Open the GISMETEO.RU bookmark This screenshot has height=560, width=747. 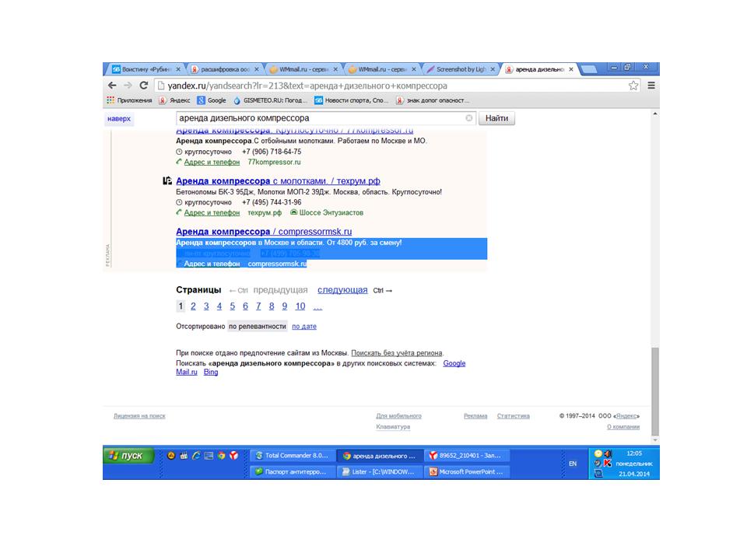[270, 100]
